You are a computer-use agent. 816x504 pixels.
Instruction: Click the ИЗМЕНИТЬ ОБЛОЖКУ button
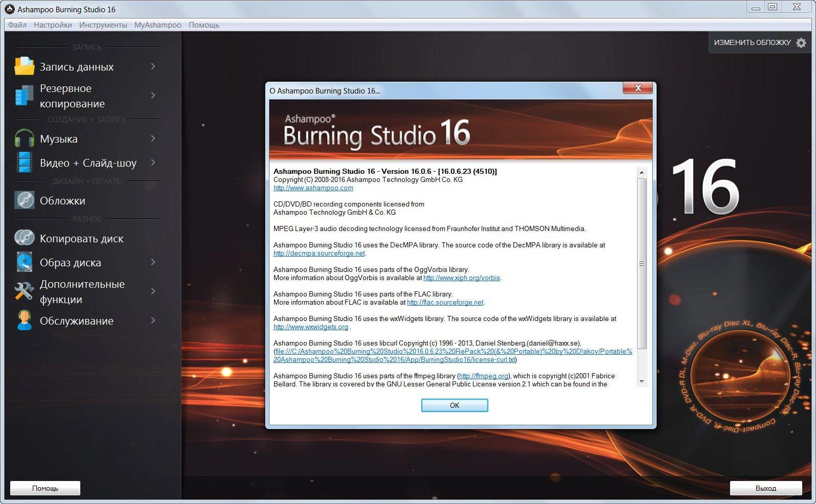759,42
